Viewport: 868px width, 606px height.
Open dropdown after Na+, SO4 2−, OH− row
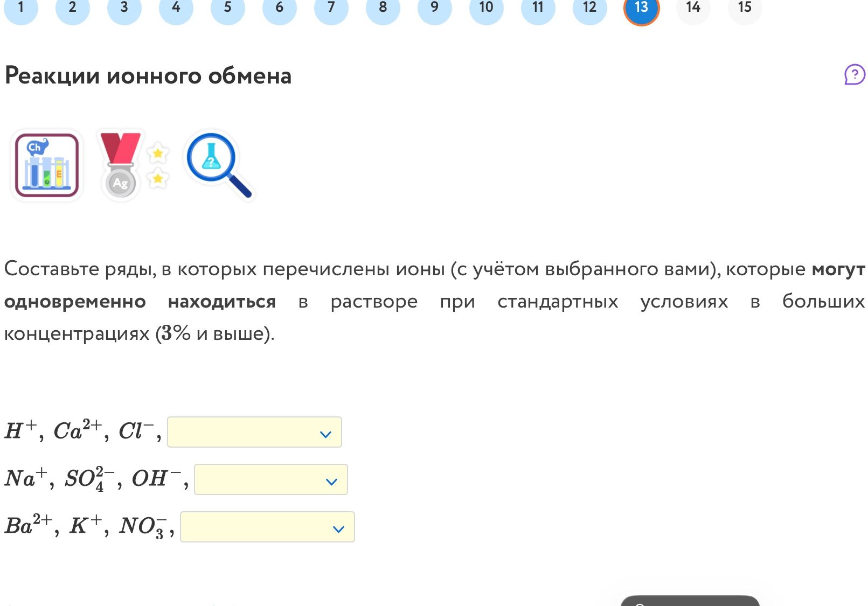tap(271, 479)
